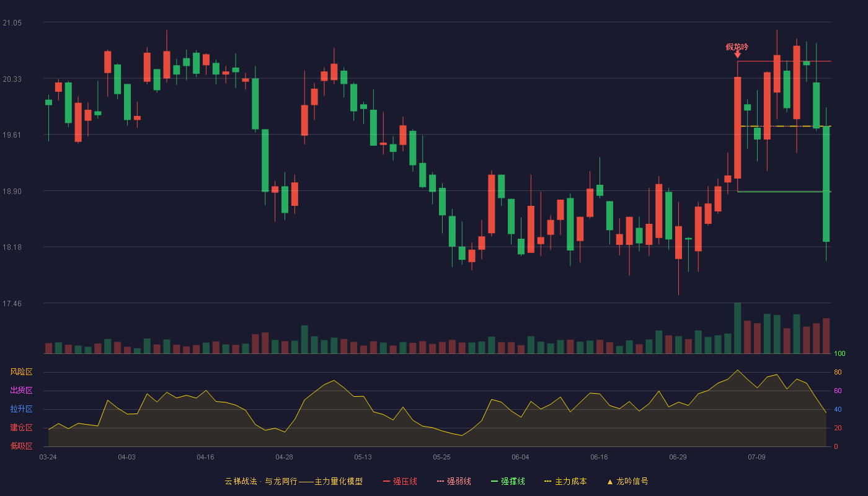This screenshot has width=868, height=496.
Task: Click the chart title 云梯战法 · 与龙同行
Action: (261, 481)
